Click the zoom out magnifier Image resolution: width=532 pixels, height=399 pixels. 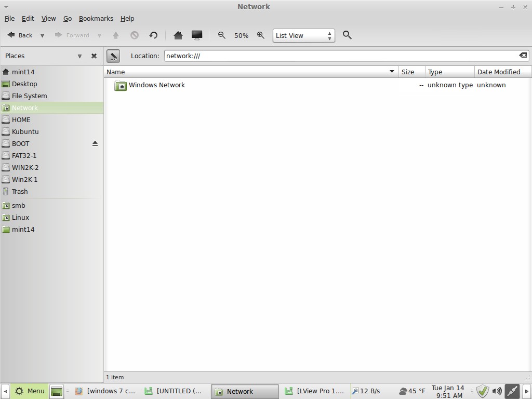click(222, 35)
